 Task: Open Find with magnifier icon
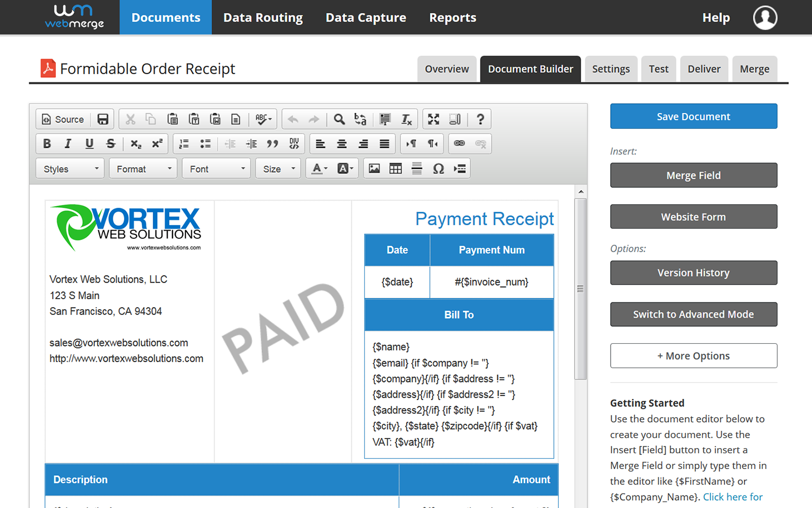[339, 120]
